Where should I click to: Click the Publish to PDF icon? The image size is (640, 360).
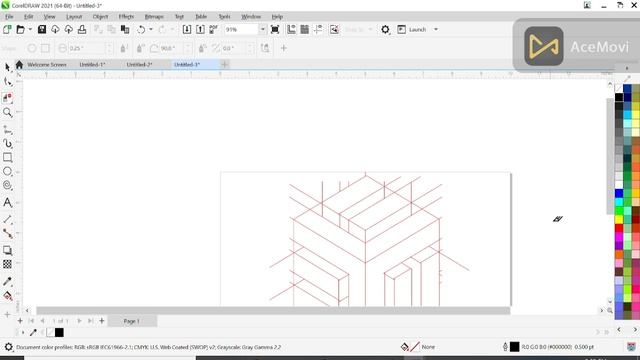[x=213, y=29]
